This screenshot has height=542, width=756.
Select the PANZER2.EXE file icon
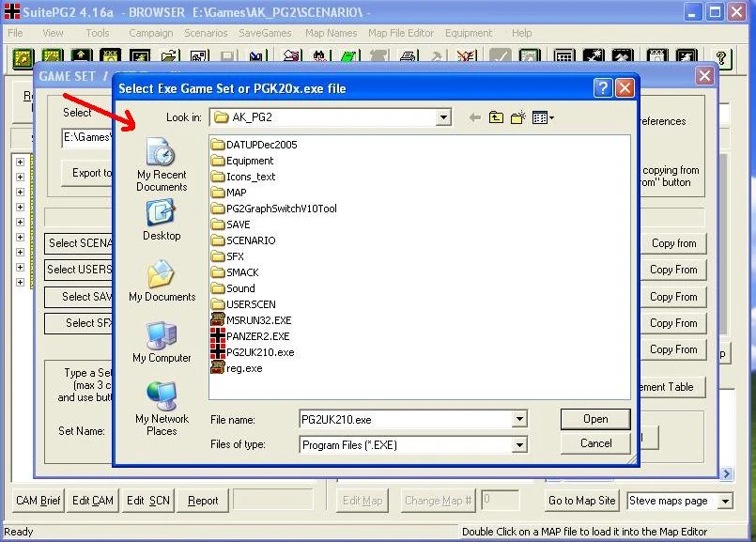click(x=218, y=336)
